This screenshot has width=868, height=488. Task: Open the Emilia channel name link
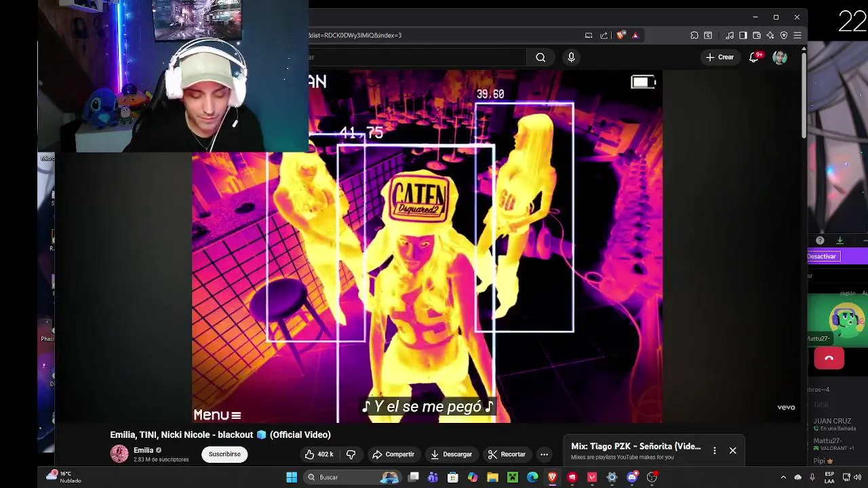click(143, 450)
